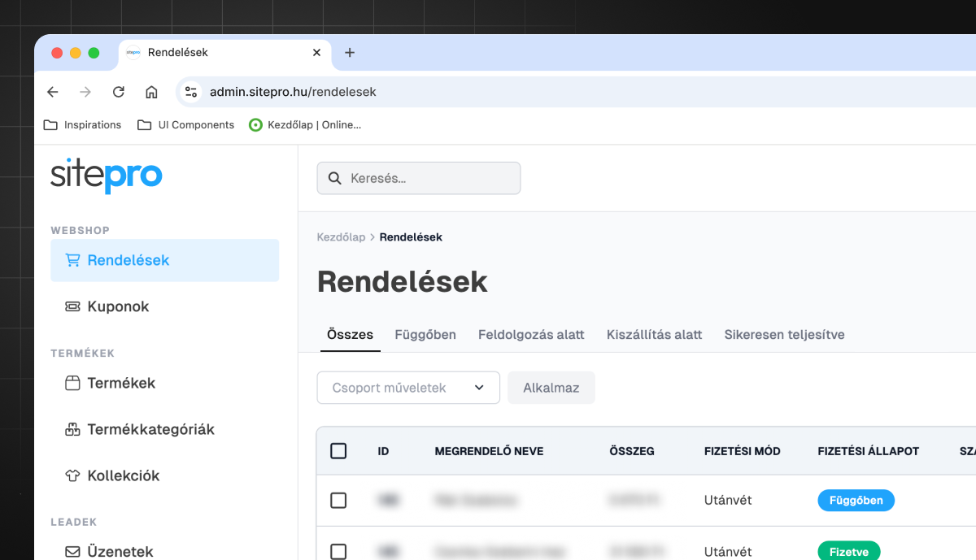This screenshot has width=976, height=560.
Task: Select the Kollekciók tag icon
Action: coord(72,475)
